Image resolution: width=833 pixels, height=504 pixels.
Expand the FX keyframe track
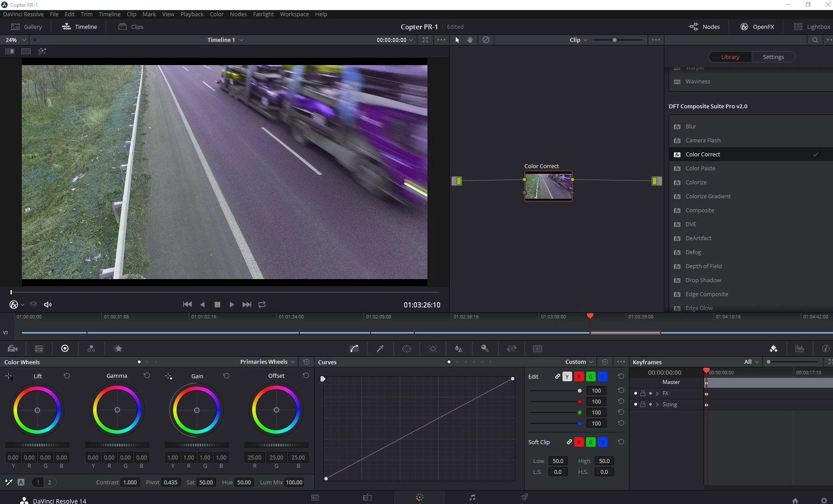[x=657, y=394]
